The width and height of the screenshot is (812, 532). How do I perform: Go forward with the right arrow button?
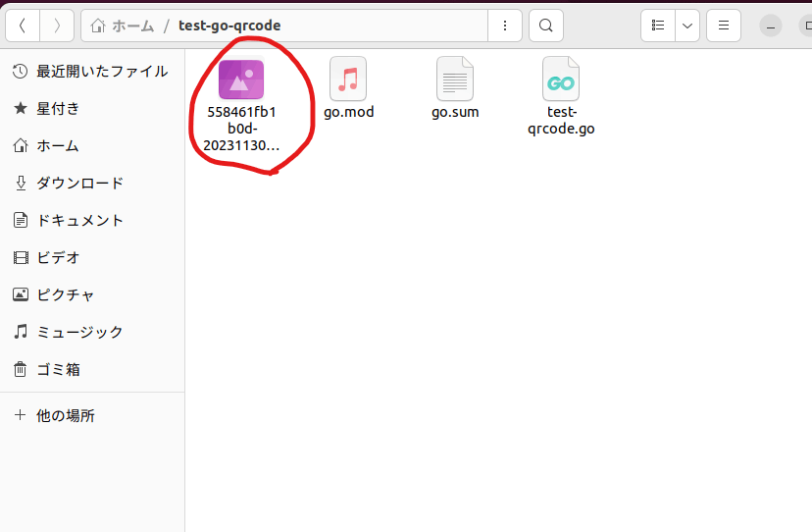coord(57,26)
